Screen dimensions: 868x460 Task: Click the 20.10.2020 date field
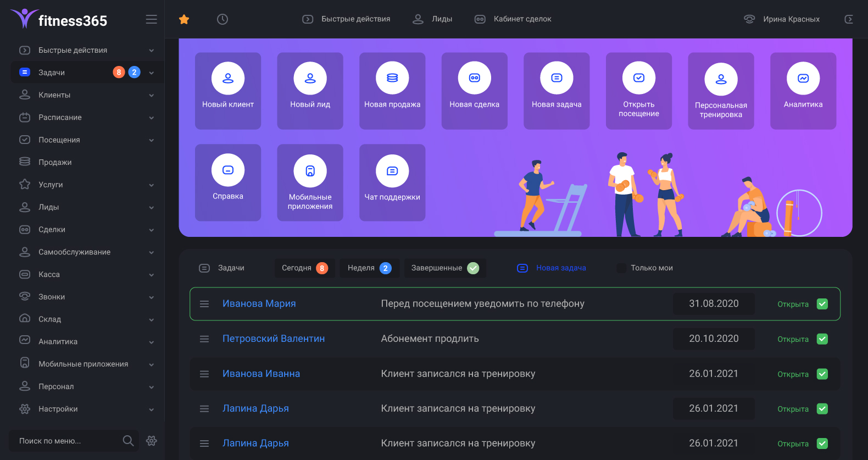[714, 339]
